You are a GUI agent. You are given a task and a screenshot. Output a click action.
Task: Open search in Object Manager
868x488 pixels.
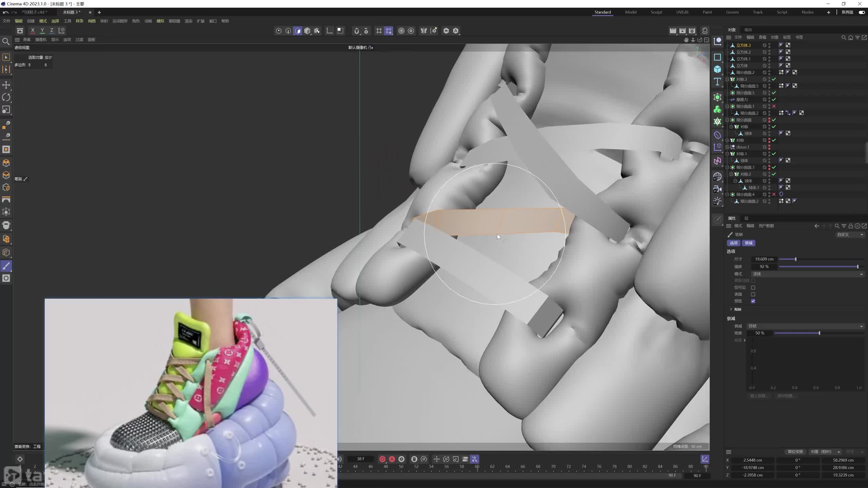844,37
